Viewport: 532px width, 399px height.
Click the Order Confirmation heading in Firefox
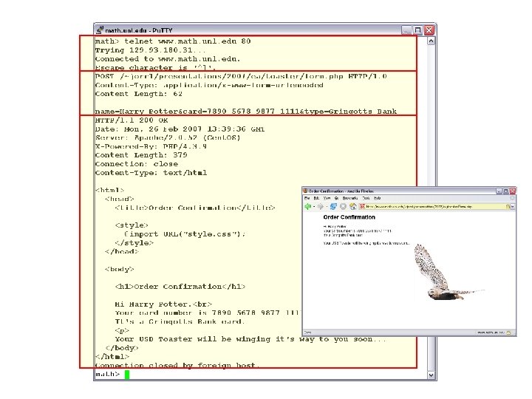point(349,217)
